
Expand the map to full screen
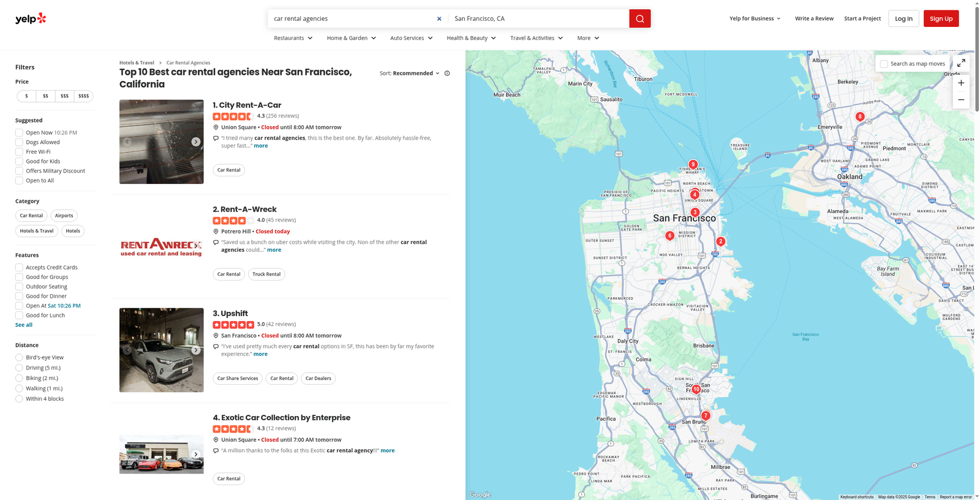[961, 63]
